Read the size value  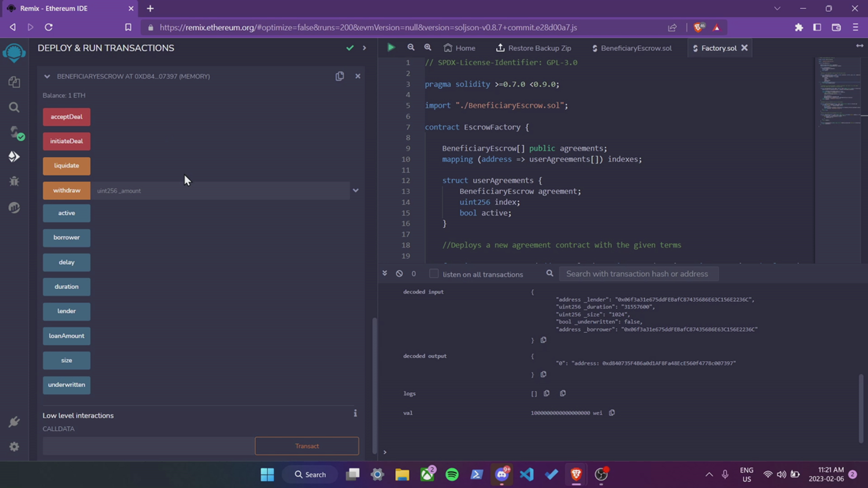[x=66, y=361]
